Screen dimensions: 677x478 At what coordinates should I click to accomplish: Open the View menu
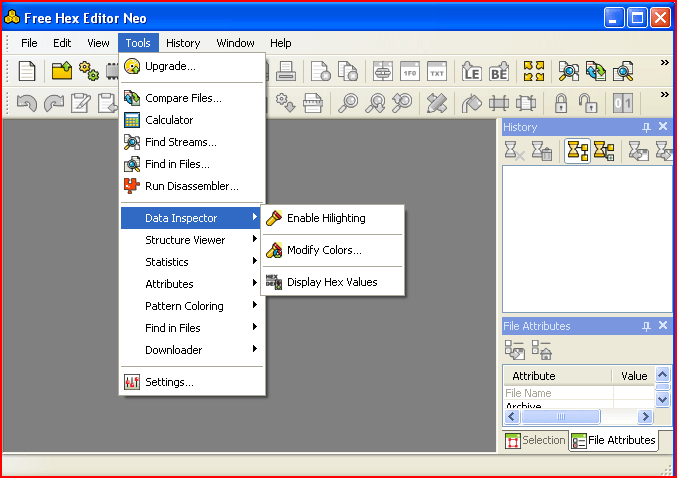[98, 43]
